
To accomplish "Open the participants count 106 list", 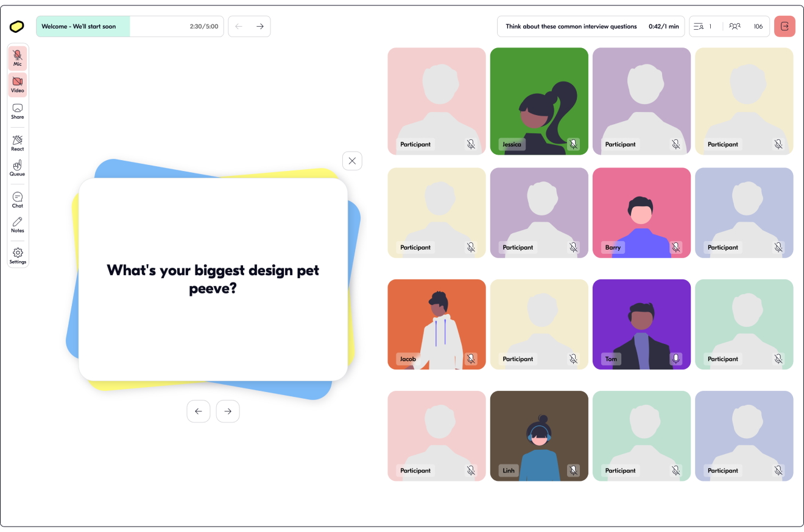I will (746, 26).
